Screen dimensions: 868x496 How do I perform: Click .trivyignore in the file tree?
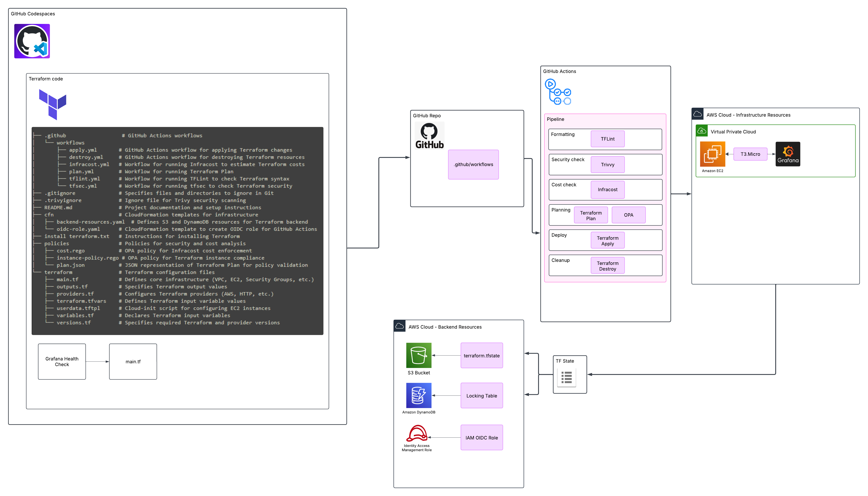click(x=63, y=200)
